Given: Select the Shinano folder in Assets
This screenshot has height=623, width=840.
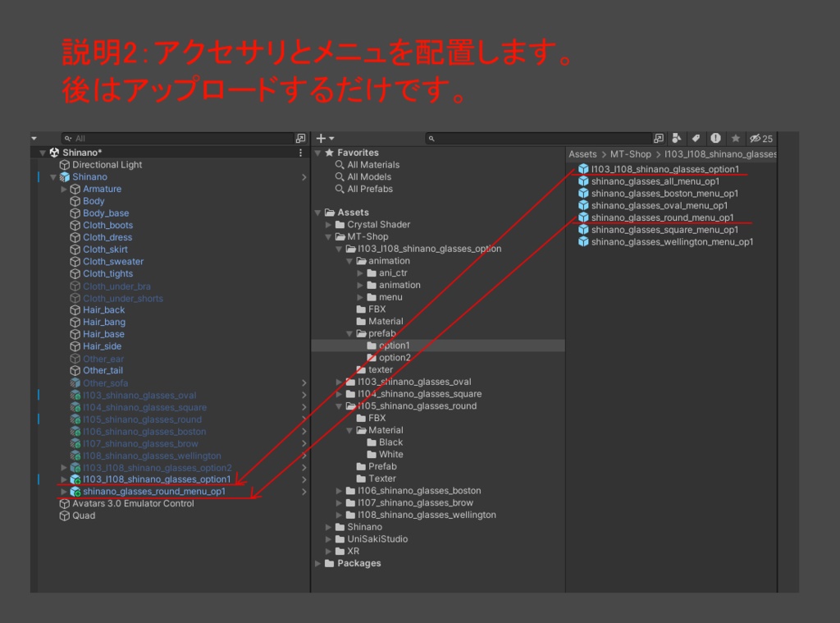Looking at the screenshot, I should pyautogui.click(x=358, y=527).
